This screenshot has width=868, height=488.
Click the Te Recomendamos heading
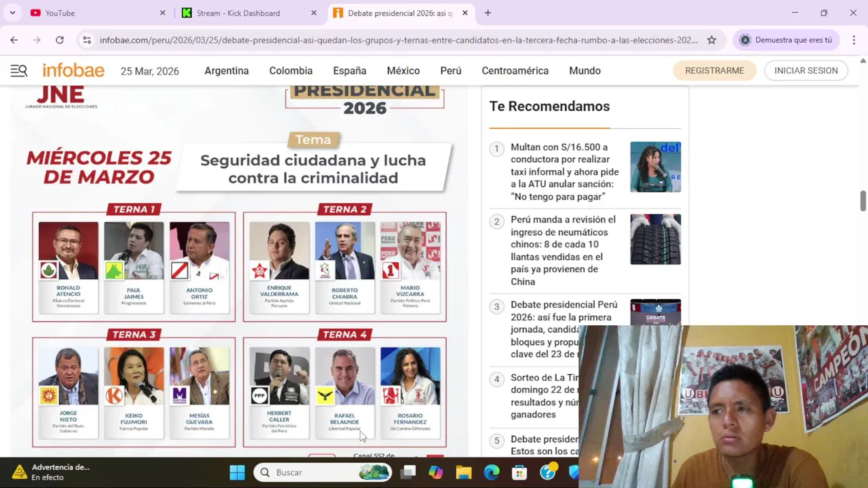coord(549,106)
